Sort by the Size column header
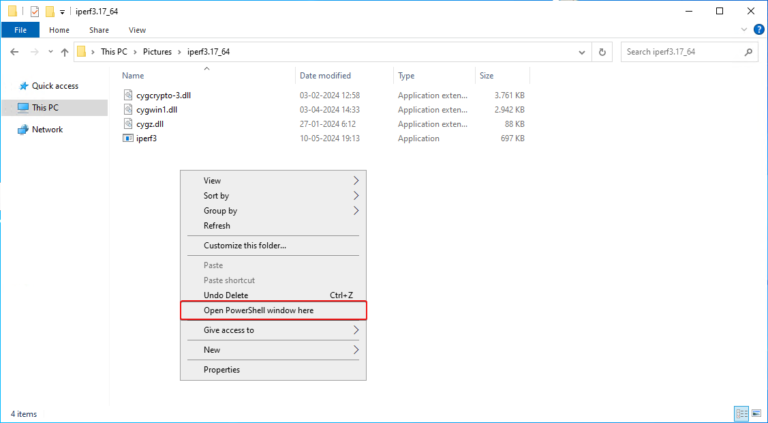The image size is (768, 423). (486, 76)
